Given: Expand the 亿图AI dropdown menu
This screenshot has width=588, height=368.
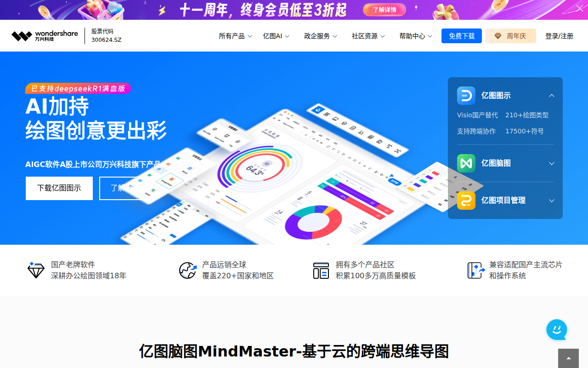Looking at the screenshot, I should [276, 36].
